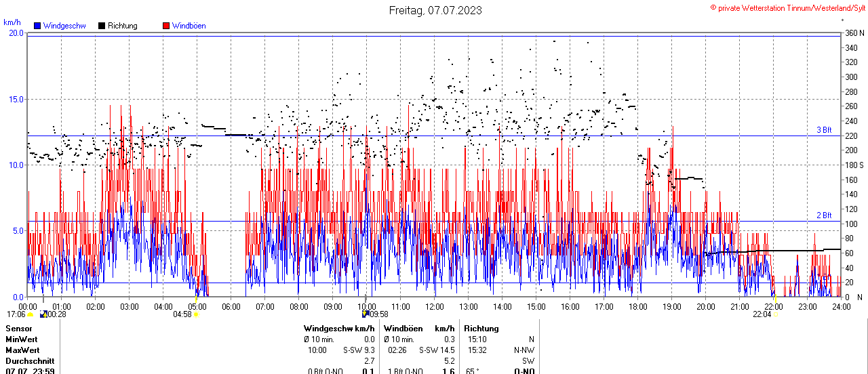The image size is (868, 374).
Task: Click the N-NW direction value
Action: pyautogui.click(x=523, y=350)
